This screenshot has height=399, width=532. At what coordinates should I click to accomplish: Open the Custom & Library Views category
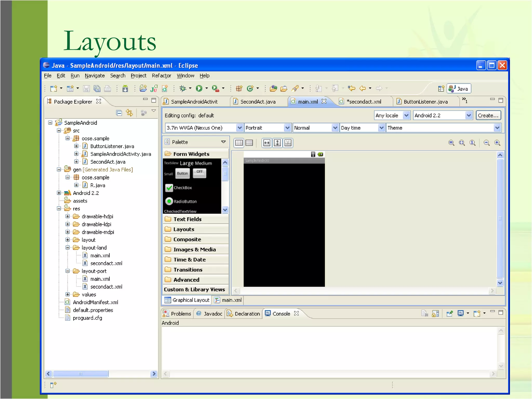pos(196,289)
